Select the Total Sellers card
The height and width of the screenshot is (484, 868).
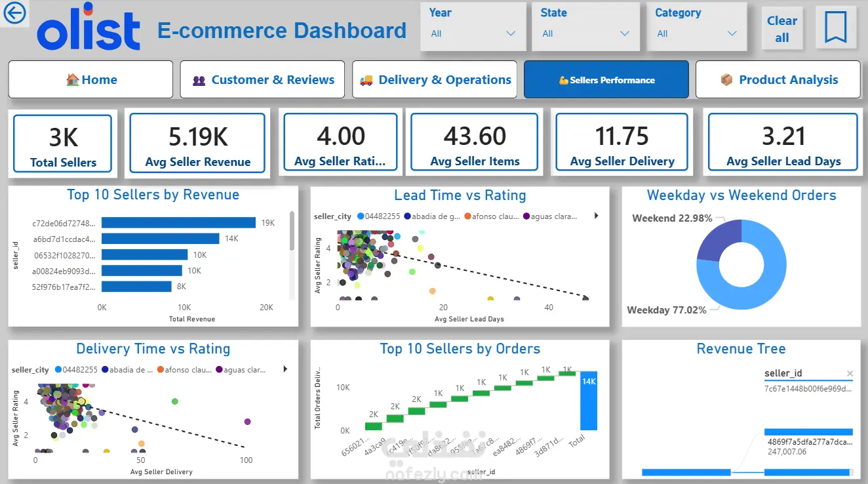[63, 143]
